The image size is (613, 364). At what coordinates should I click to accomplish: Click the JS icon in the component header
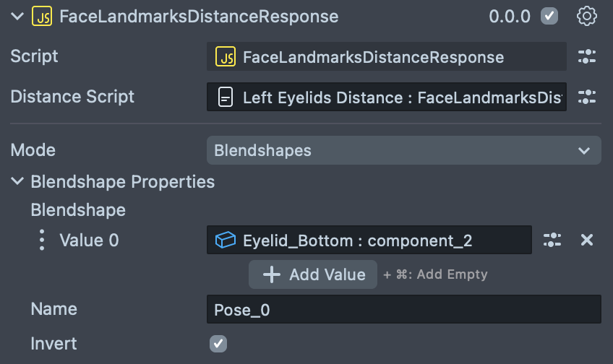(x=42, y=17)
